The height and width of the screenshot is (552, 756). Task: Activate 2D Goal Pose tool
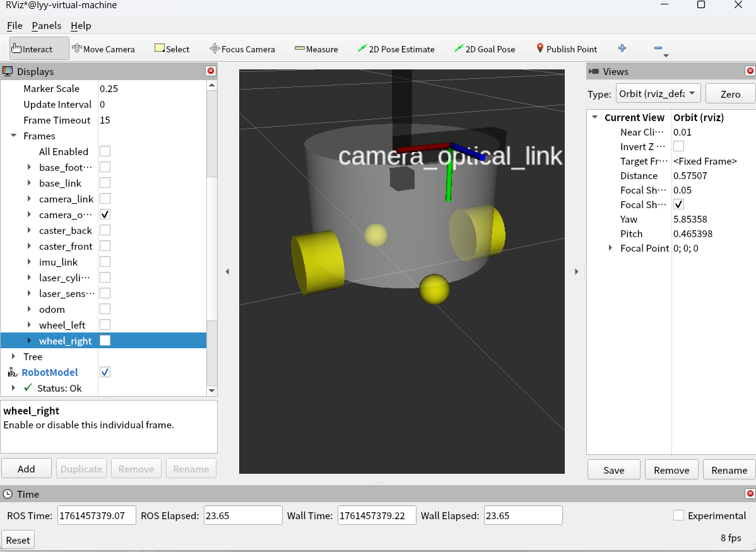point(485,49)
